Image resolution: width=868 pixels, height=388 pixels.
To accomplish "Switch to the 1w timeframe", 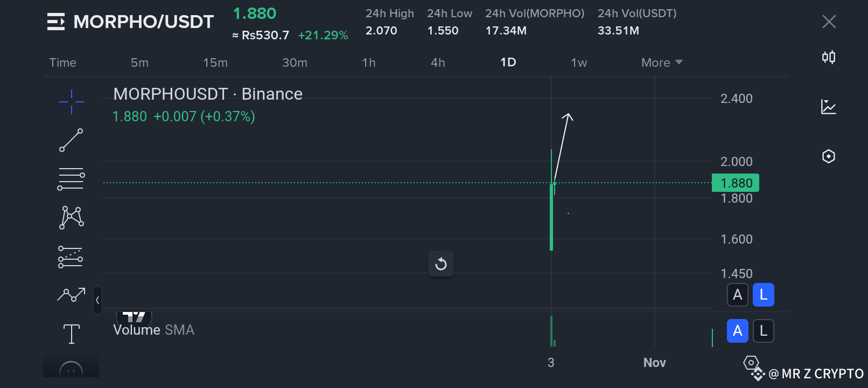I will (579, 63).
